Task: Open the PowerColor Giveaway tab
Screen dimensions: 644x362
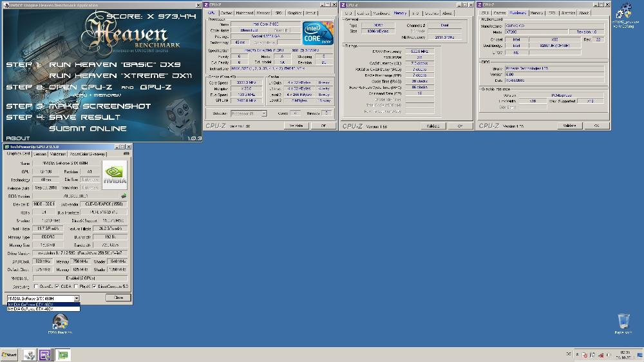Action: point(88,154)
